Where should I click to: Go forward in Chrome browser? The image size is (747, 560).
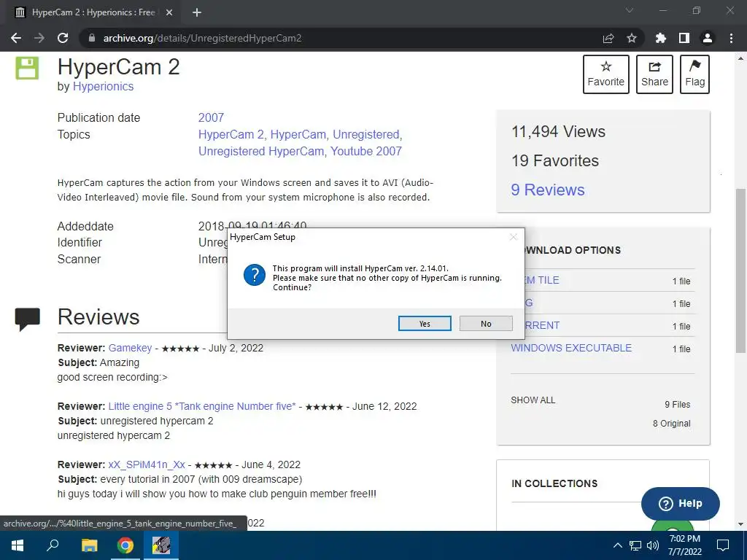pos(39,38)
